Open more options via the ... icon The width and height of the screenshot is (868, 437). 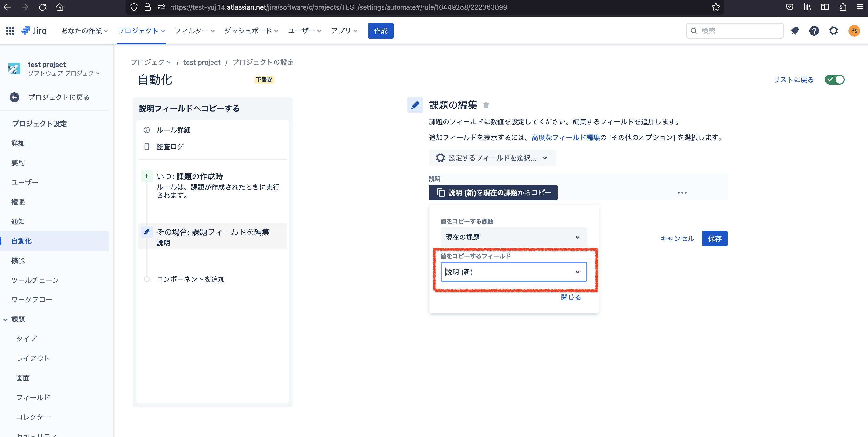tap(682, 192)
